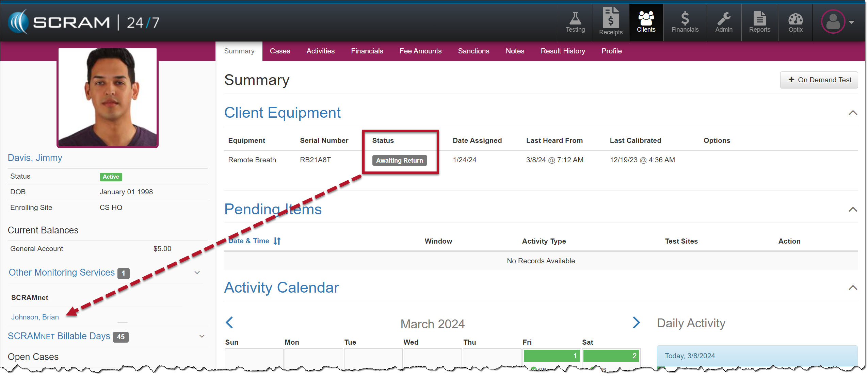Switch to the Result History tab

tap(563, 51)
